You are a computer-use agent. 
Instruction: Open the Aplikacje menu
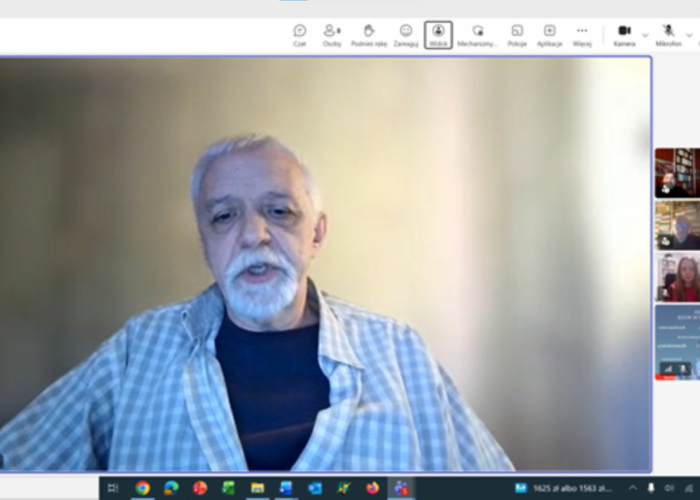550,35
